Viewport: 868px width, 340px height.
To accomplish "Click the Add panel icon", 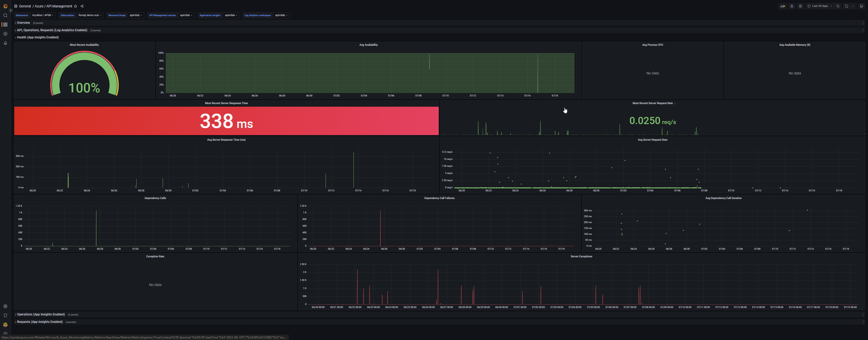I will click(x=783, y=6).
